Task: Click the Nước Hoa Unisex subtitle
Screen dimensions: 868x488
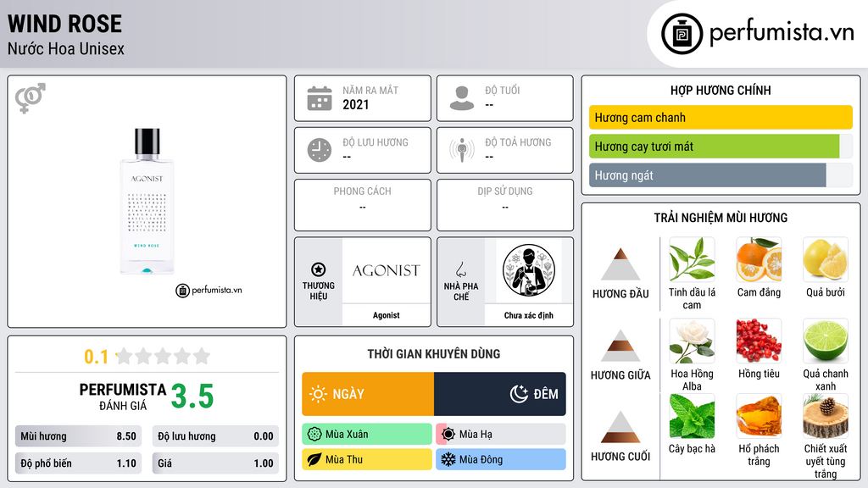Action: click(66, 48)
